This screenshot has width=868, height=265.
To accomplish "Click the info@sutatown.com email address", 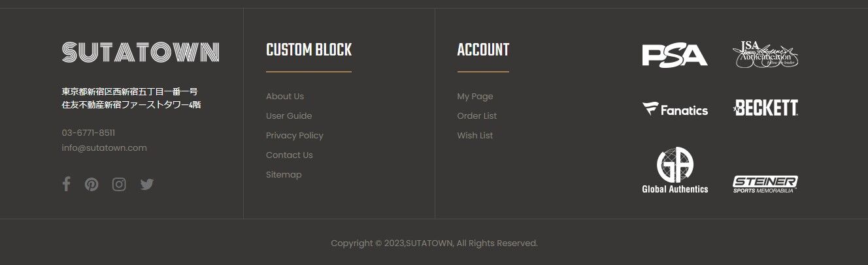I will (x=105, y=148).
